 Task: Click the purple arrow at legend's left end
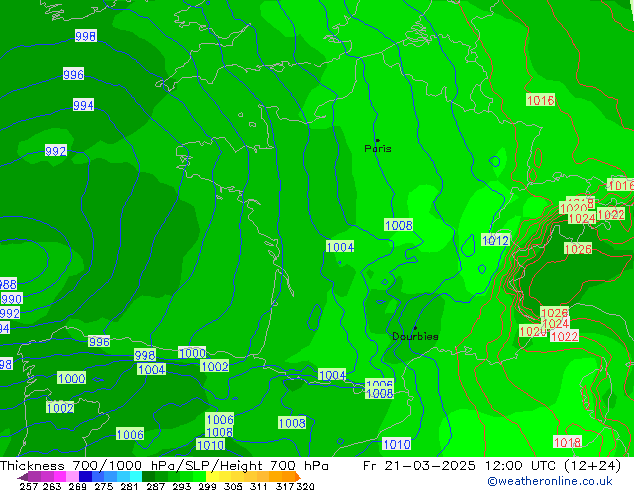tap(22, 477)
